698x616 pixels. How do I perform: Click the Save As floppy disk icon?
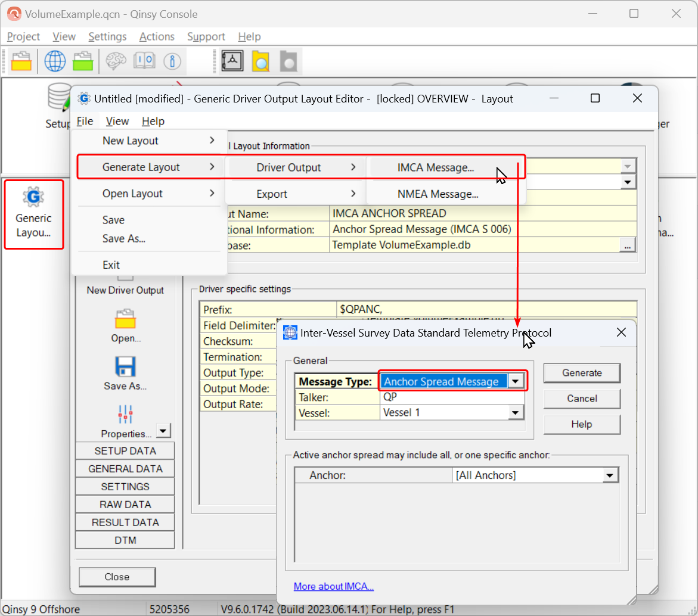tap(125, 367)
